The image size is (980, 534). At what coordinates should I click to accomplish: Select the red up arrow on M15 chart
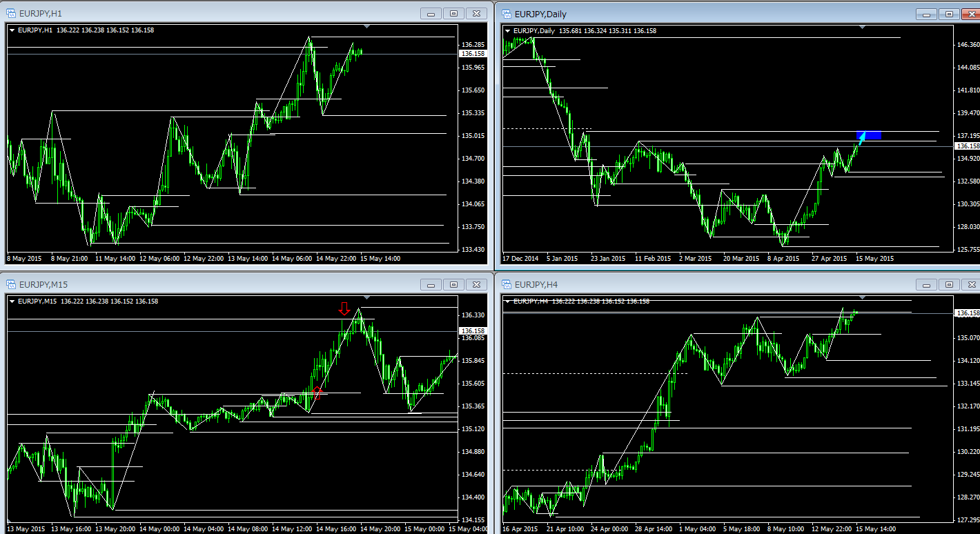point(317,393)
